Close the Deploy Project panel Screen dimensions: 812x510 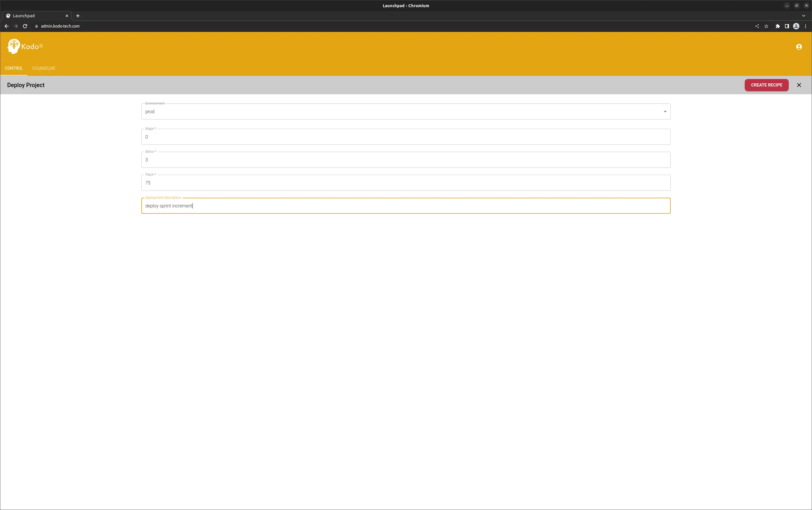(x=799, y=85)
